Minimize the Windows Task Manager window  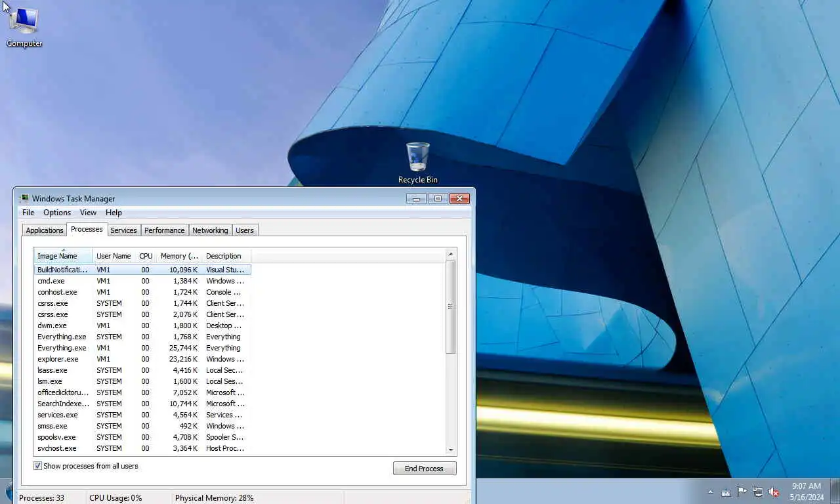pyautogui.click(x=416, y=199)
